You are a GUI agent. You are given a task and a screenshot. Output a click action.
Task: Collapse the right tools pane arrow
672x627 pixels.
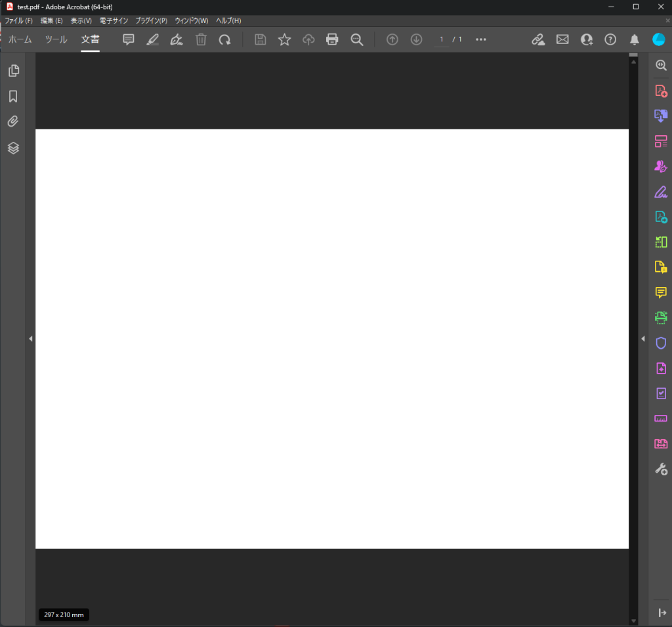click(643, 339)
